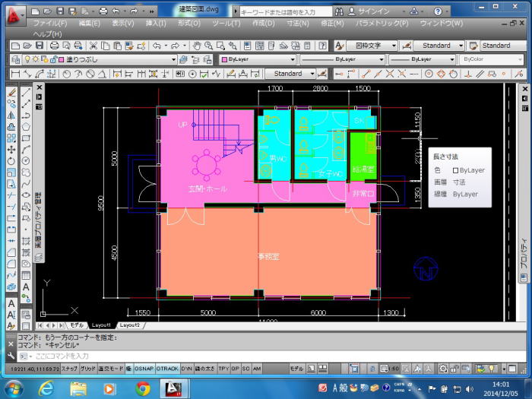Open the 寸法(N) menu
Viewport: 532px width, 399px height.
(298, 24)
